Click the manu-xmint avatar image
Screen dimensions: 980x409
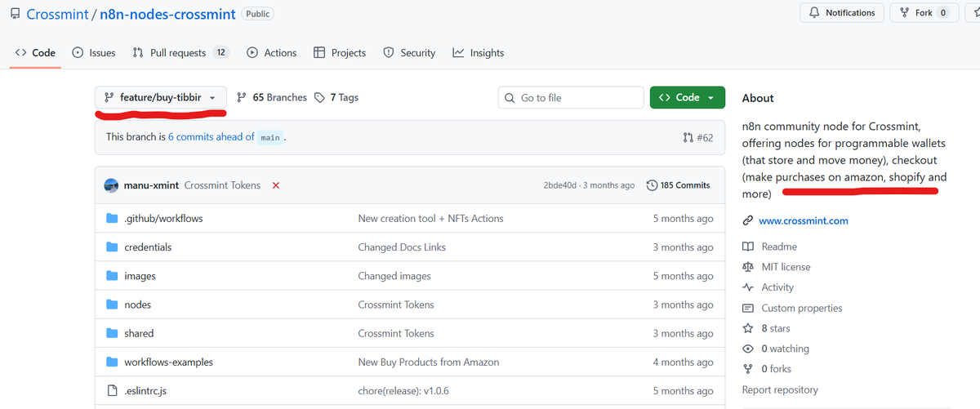point(112,186)
